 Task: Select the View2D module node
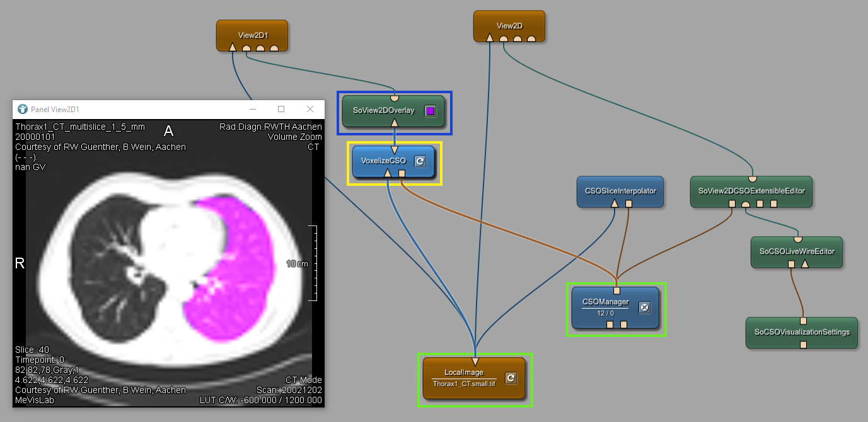509,23
